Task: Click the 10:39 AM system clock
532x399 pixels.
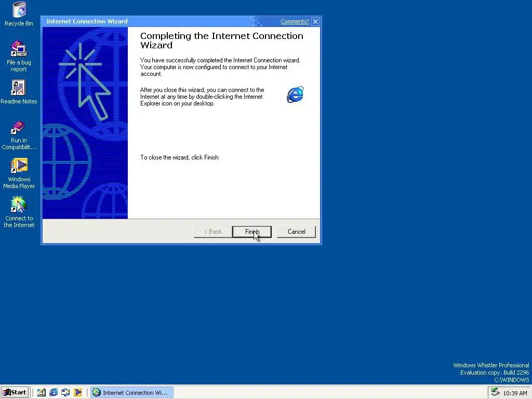Action: (515, 393)
